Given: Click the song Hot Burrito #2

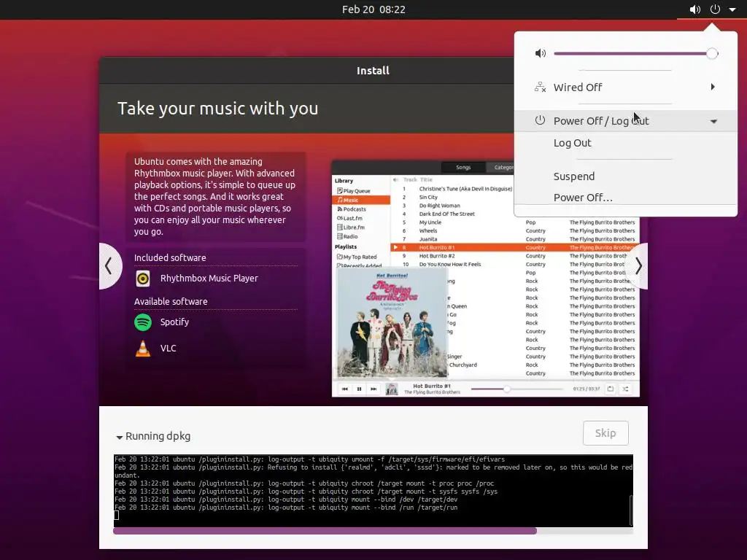Looking at the screenshot, I should point(437,256).
